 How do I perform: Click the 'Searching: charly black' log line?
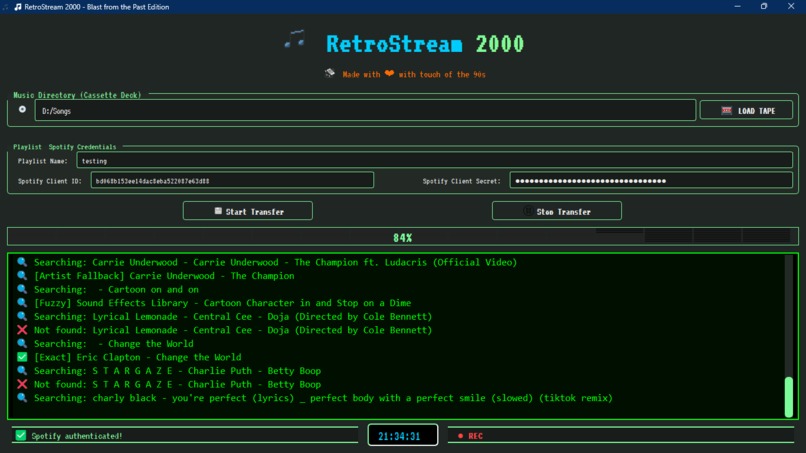323,397
